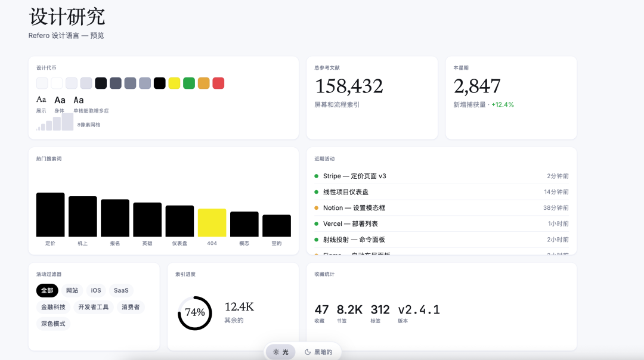Click the chart bar above 模态

[244, 224]
